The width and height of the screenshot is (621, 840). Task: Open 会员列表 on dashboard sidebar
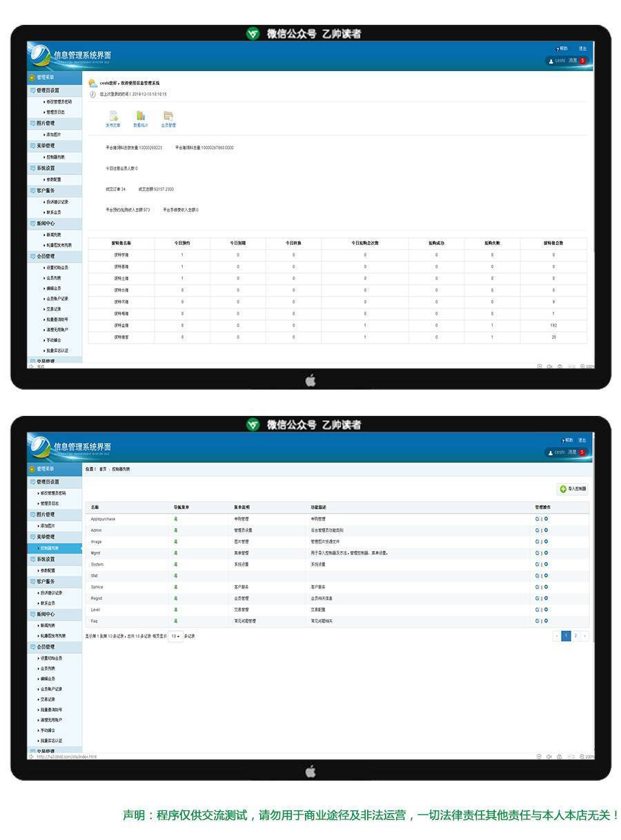tap(53, 278)
